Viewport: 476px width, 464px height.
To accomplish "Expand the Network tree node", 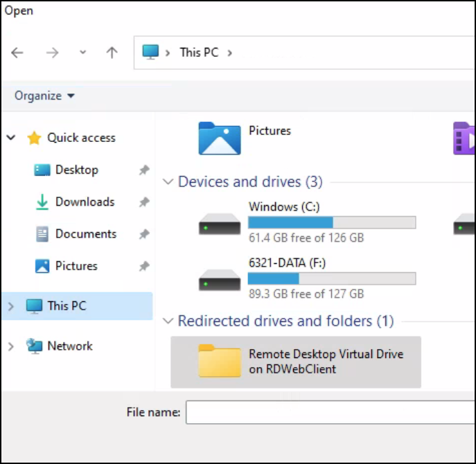I will (x=11, y=346).
